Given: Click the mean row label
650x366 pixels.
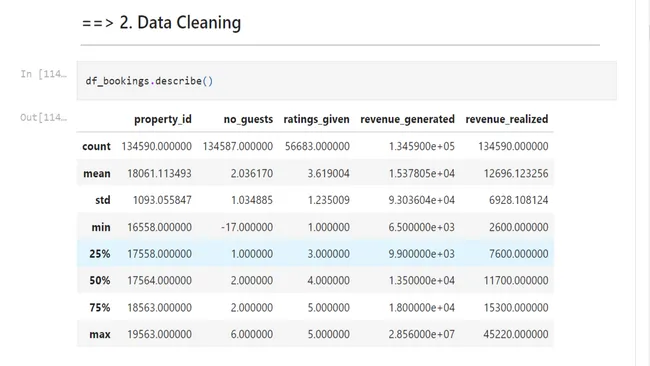Looking at the screenshot, I should click(x=97, y=173).
